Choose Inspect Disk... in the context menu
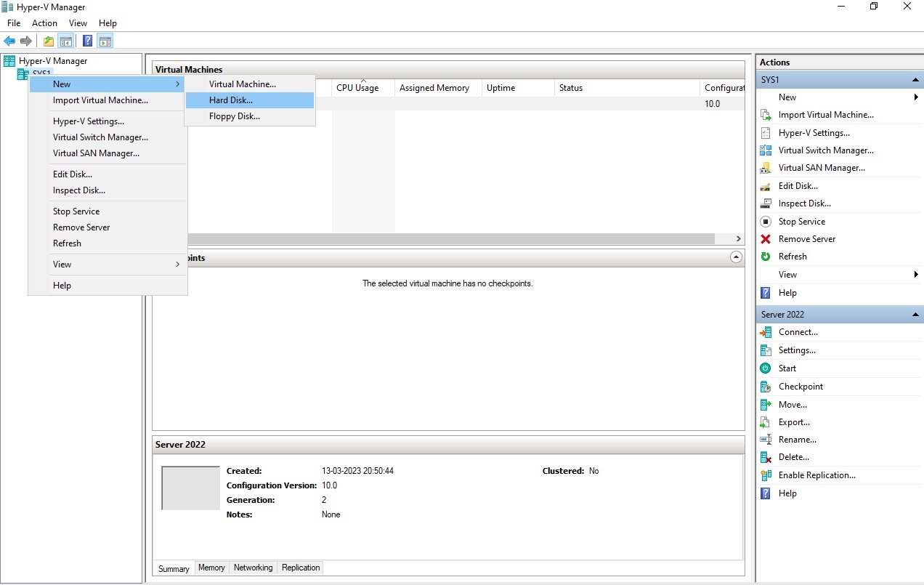The width and height of the screenshot is (924, 585). point(108,190)
